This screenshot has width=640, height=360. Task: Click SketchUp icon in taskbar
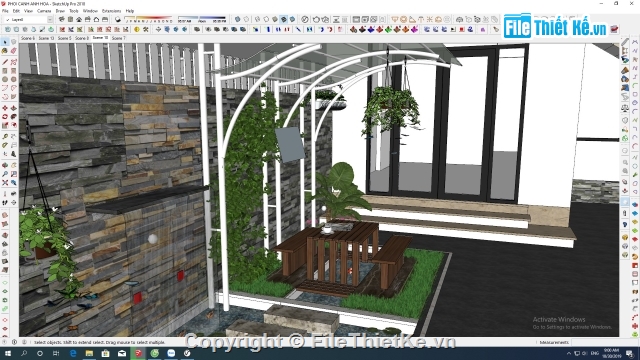[138, 353]
